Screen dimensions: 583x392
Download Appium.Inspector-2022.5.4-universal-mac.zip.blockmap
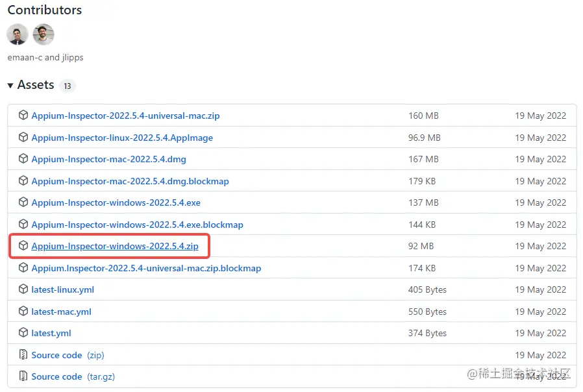coord(146,268)
